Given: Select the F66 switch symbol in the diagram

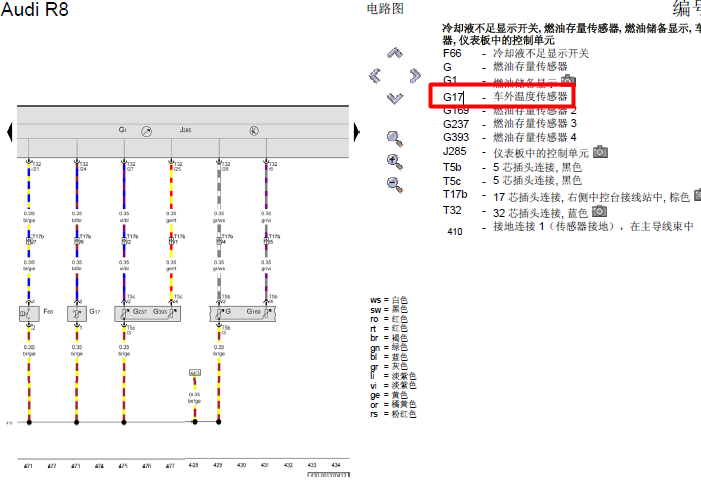Looking at the screenshot, I should [x=29, y=314].
